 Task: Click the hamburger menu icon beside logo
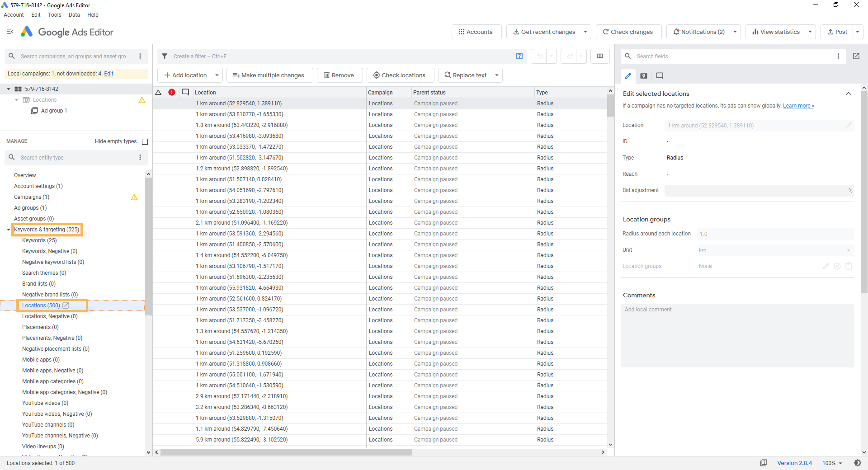[x=10, y=32]
